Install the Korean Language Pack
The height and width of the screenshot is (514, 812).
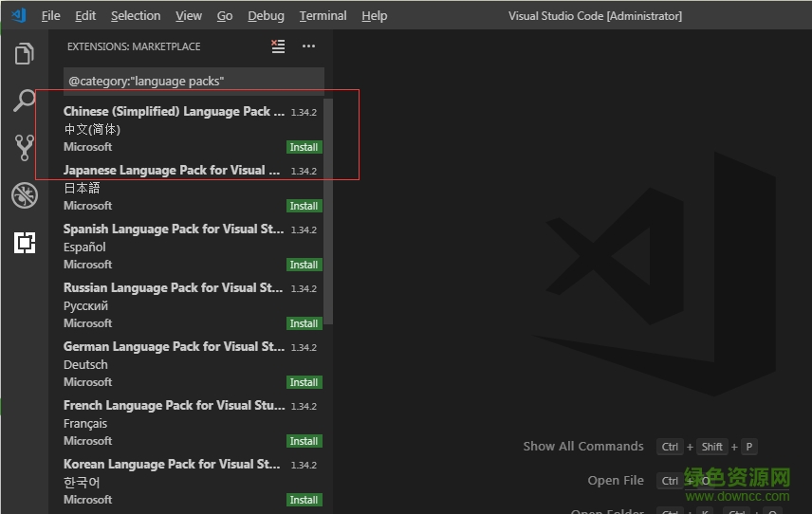pos(304,500)
